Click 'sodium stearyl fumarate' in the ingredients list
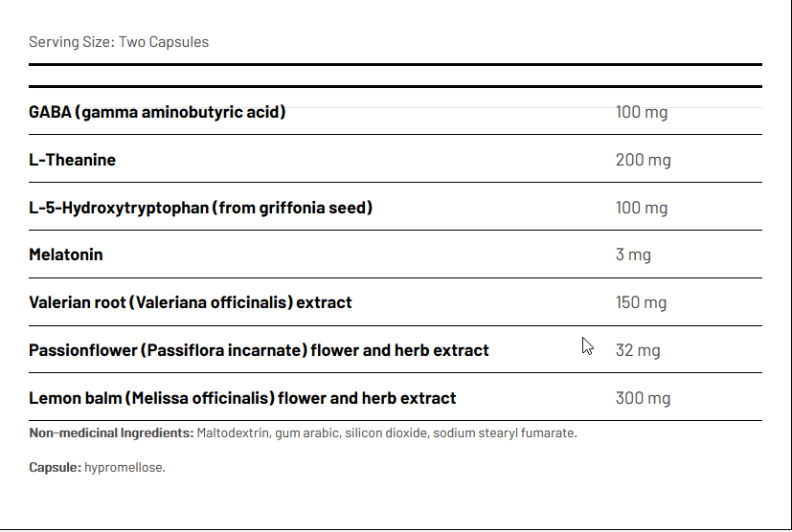Viewport: 792px width, 532px height. click(x=504, y=433)
